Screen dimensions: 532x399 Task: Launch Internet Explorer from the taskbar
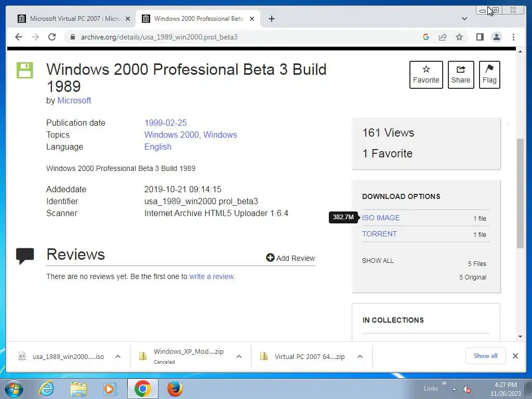(46, 389)
